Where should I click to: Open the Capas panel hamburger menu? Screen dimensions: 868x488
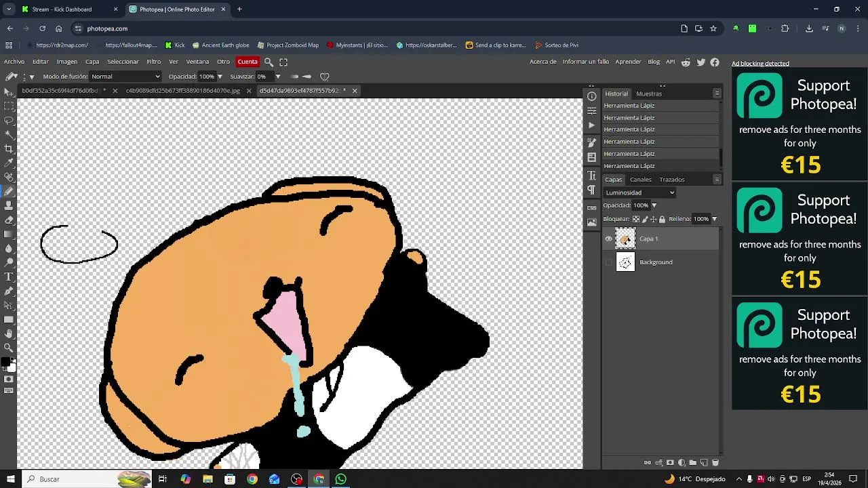(717, 180)
